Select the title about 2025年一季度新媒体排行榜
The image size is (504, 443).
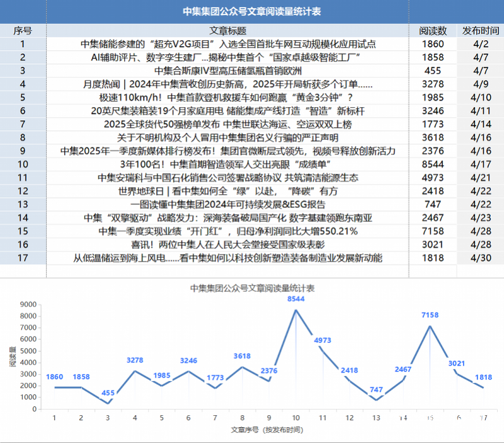tap(228, 151)
